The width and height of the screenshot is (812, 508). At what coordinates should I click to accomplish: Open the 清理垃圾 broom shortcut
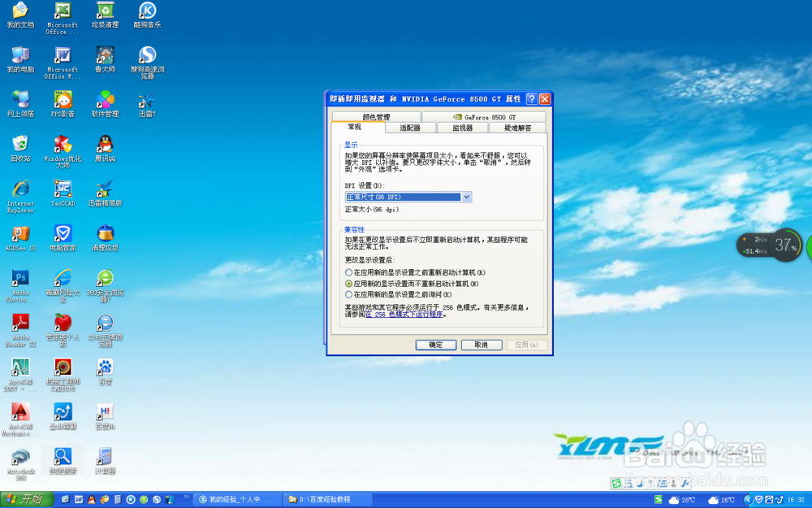(105, 238)
